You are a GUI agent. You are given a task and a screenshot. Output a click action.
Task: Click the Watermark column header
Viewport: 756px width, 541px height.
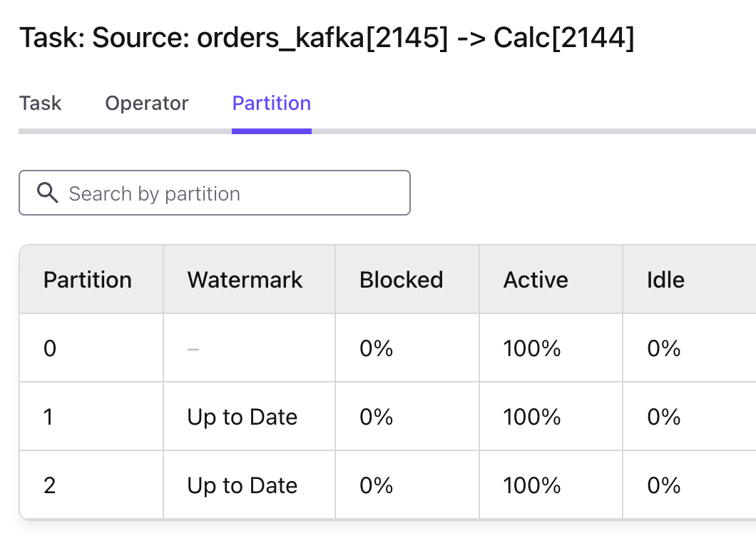pos(245,280)
